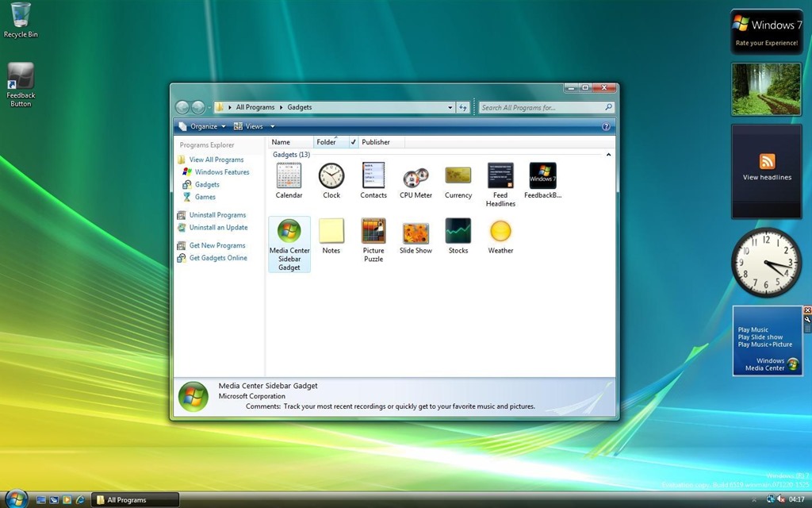Select the Feedback Button desktop shortcut
812x508 pixels.
point(21,85)
